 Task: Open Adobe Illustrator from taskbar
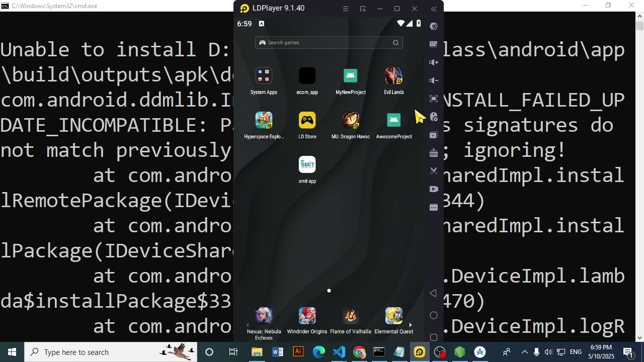(x=298, y=352)
